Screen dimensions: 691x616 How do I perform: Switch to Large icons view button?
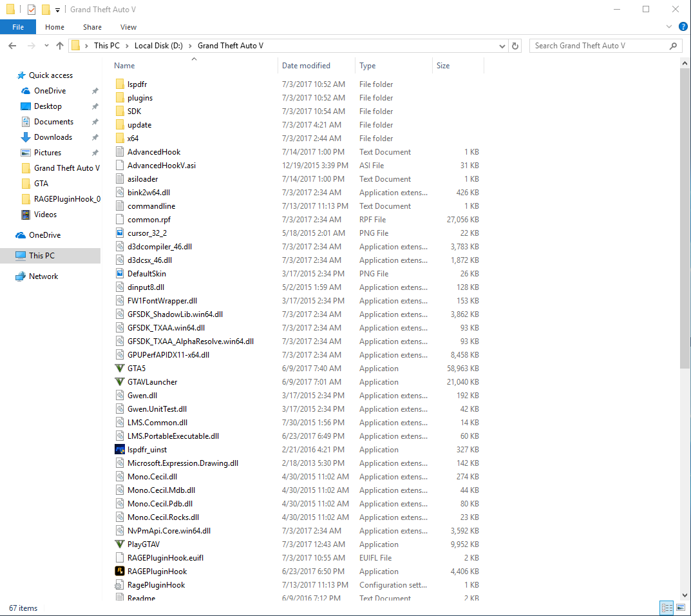(681, 608)
